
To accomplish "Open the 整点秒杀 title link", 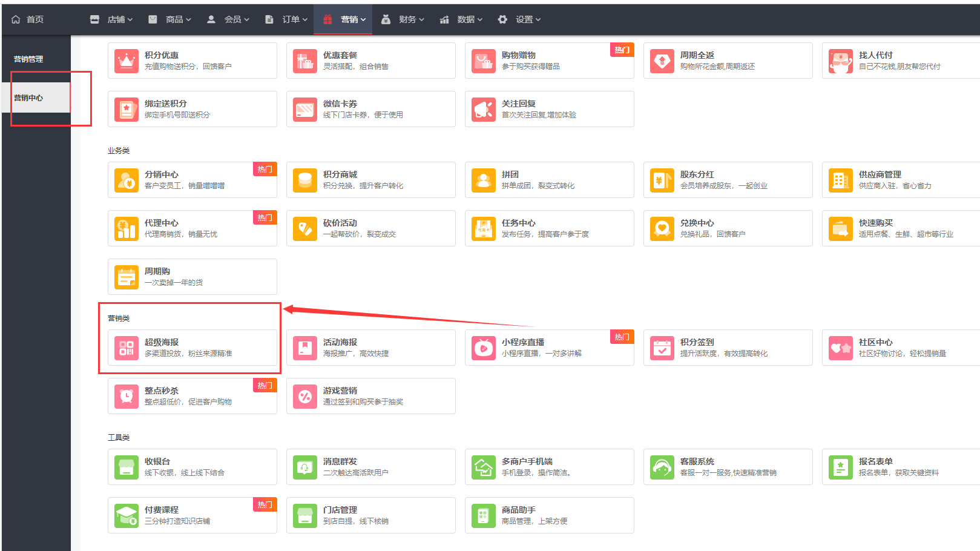I will pos(162,391).
